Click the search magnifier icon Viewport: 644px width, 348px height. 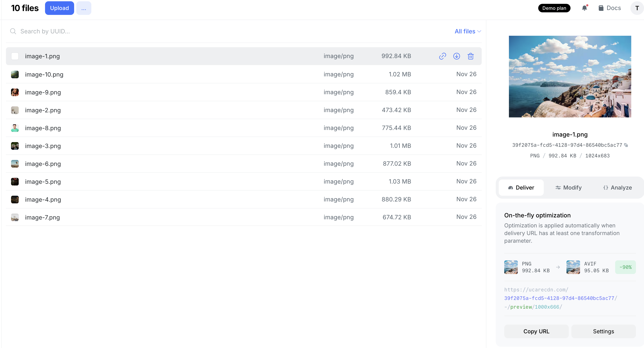(x=13, y=31)
